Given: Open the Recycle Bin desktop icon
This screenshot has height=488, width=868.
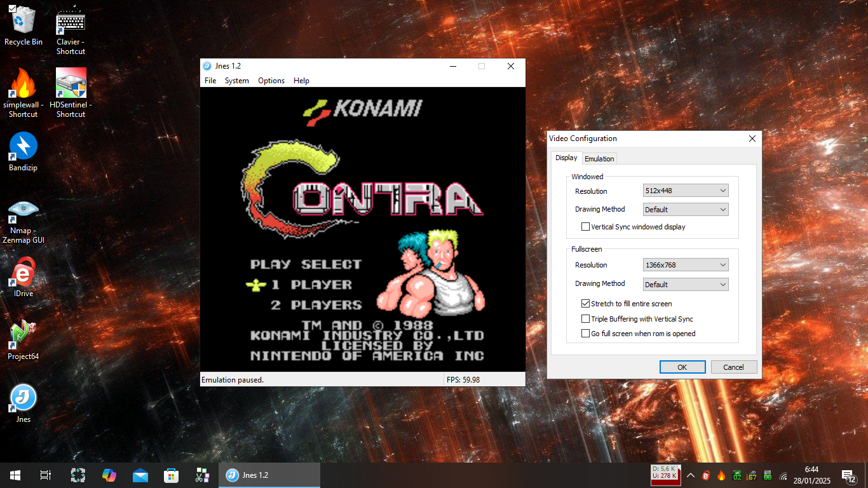Looking at the screenshot, I should (x=24, y=25).
